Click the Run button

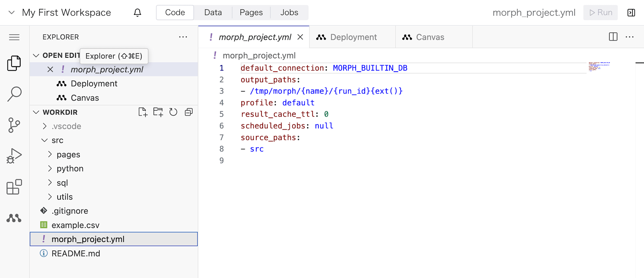601,13
